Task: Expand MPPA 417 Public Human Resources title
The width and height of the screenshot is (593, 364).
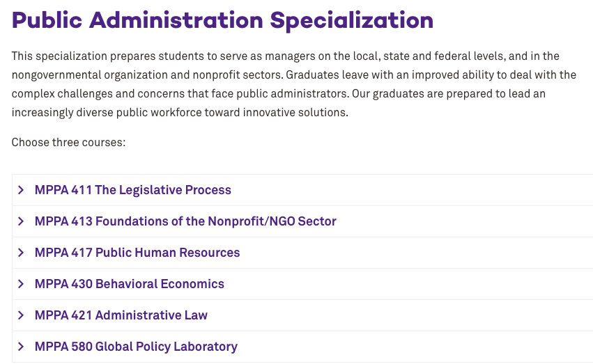Action: [137, 253]
